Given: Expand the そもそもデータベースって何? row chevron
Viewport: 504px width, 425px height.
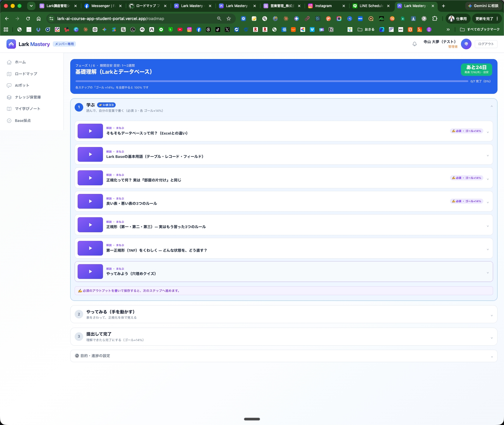Looking at the screenshot, I should click(488, 132).
